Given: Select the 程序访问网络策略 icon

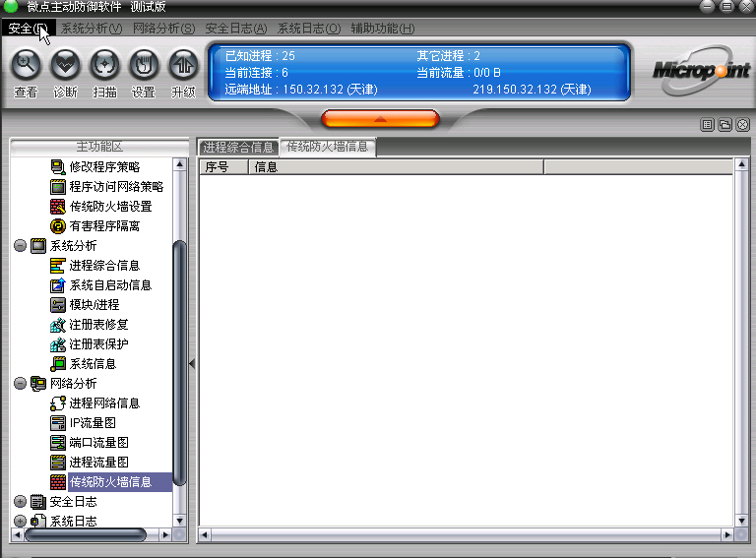Looking at the screenshot, I should click(58, 187).
